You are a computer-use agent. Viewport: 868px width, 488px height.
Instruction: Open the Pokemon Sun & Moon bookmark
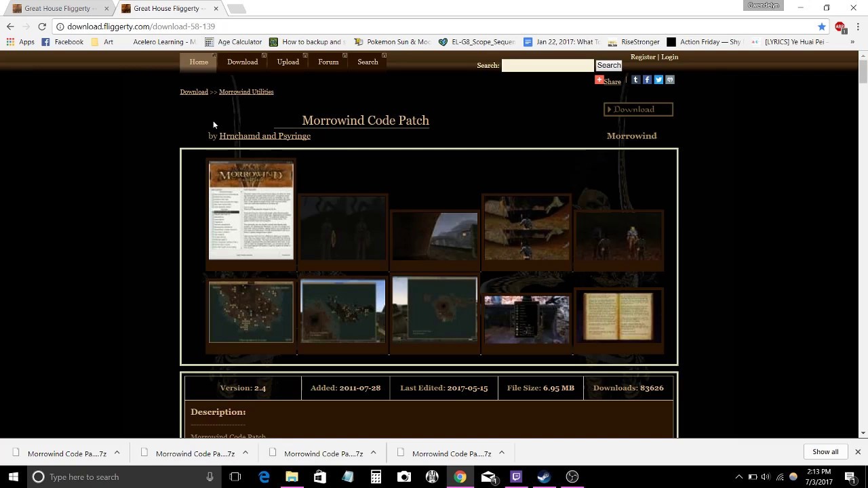(x=393, y=42)
